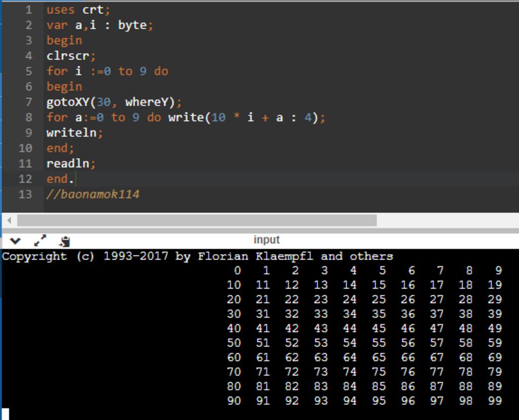
Task: Copy console output with the clipboard icon
Action: pos(64,242)
